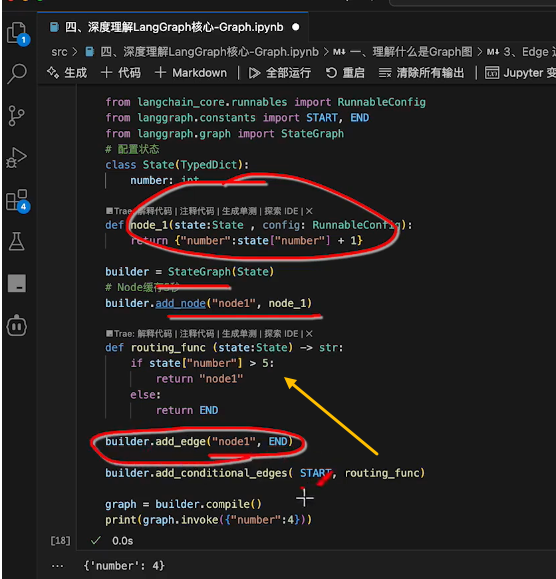
Task: Click the # 配置状态 comment
Action: [x=132, y=149]
